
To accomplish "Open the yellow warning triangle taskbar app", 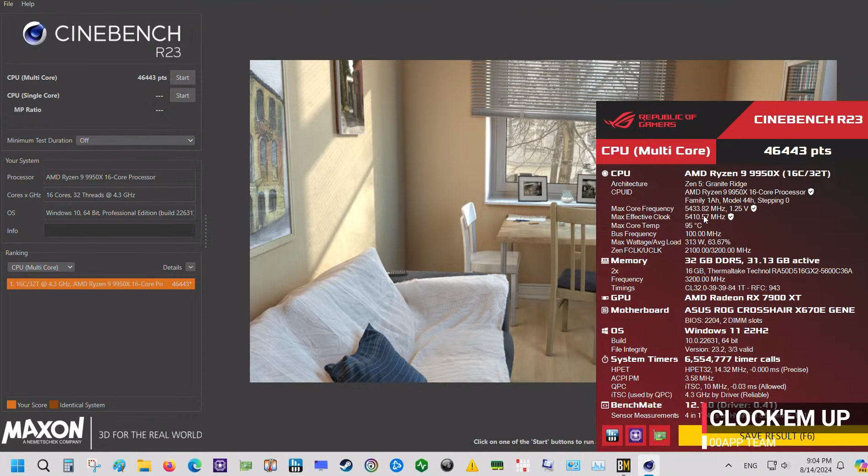I will [472, 465].
